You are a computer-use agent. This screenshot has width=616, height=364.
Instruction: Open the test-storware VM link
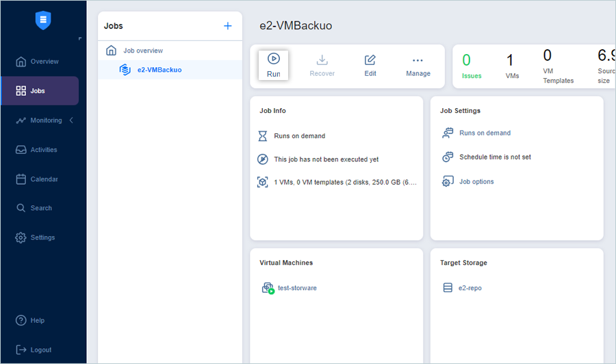[297, 288]
